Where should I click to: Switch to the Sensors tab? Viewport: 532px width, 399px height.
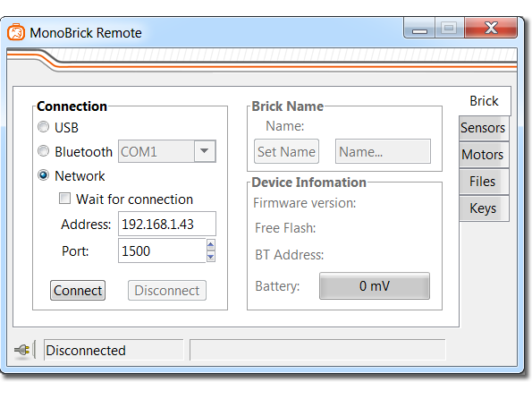click(483, 128)
